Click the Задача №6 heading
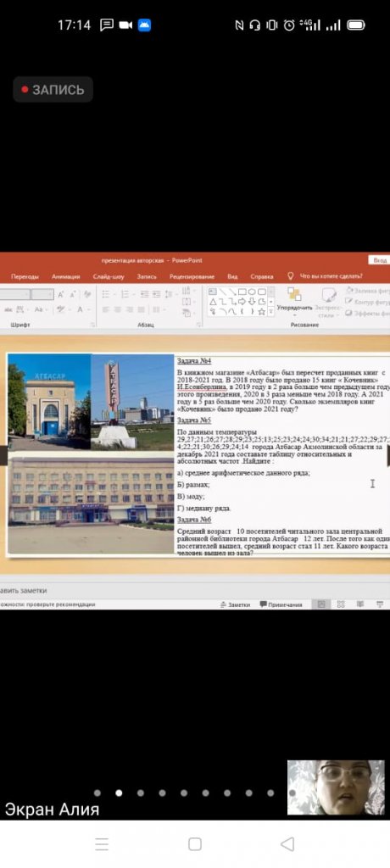This screenshot has width=390, height=868. 194,520
